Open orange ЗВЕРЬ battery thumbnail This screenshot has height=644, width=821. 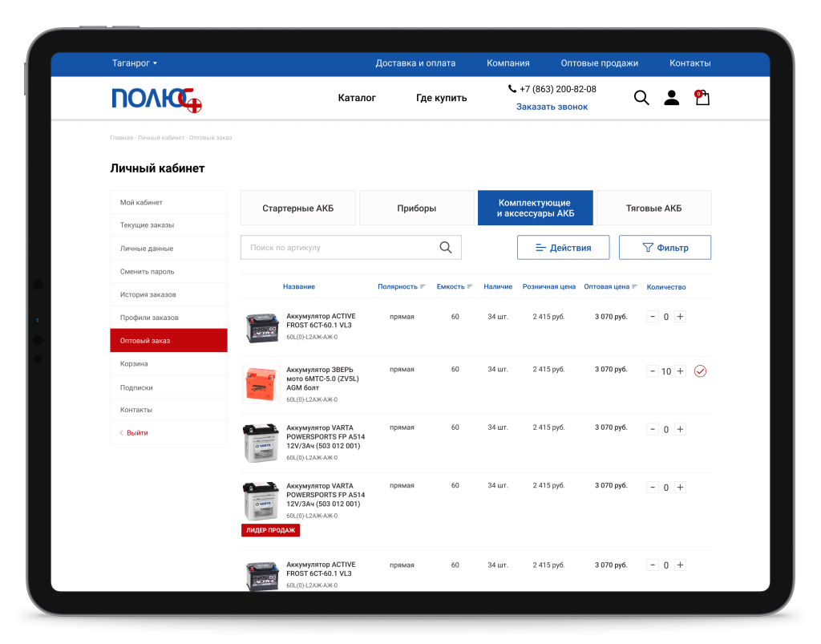pyautogui.click(x=261, y=385)
